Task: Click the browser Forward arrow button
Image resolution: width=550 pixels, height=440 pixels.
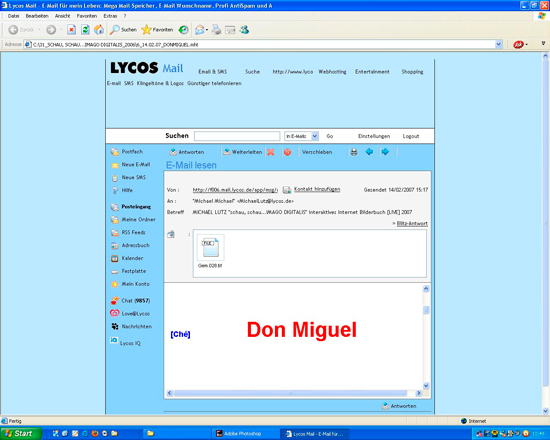Action: click(x=51, y=30)
